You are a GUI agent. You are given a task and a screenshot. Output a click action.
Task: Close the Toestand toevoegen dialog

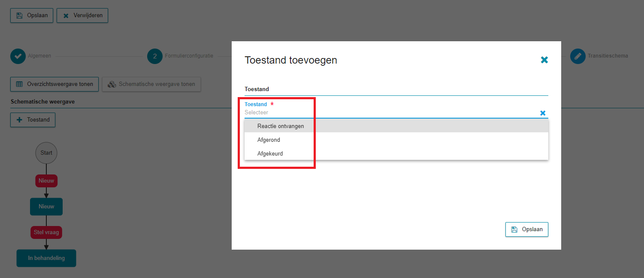click(544, 60)
